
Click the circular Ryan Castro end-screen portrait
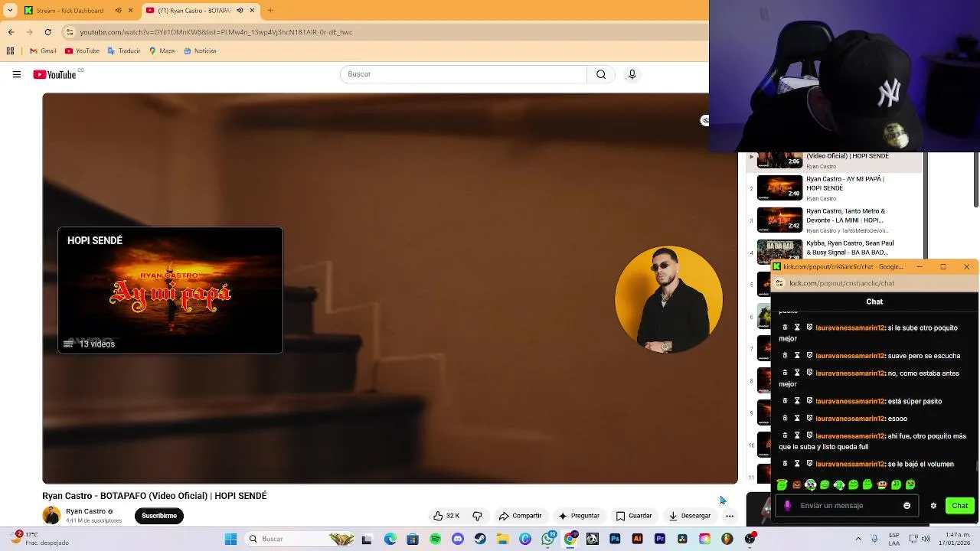click(668, 299)
